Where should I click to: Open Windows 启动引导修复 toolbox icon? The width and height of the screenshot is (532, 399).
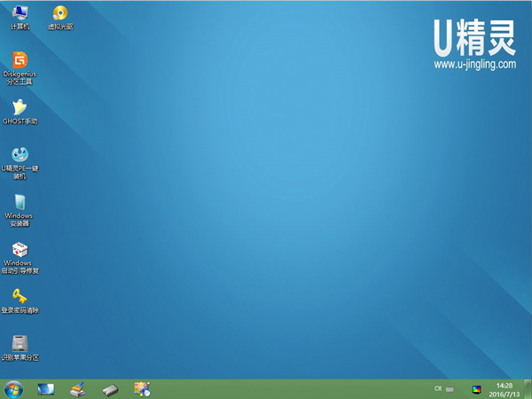tap(20, 258)
